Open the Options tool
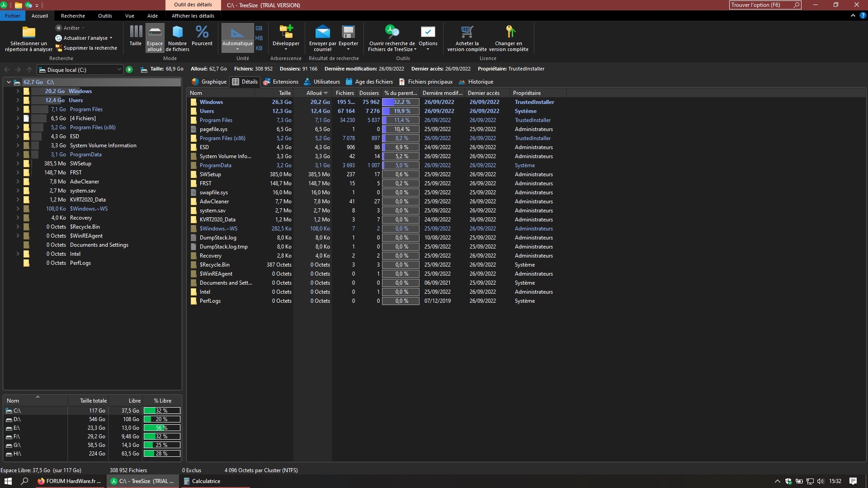This screenshot has height=488, width=868. point(428,38)
